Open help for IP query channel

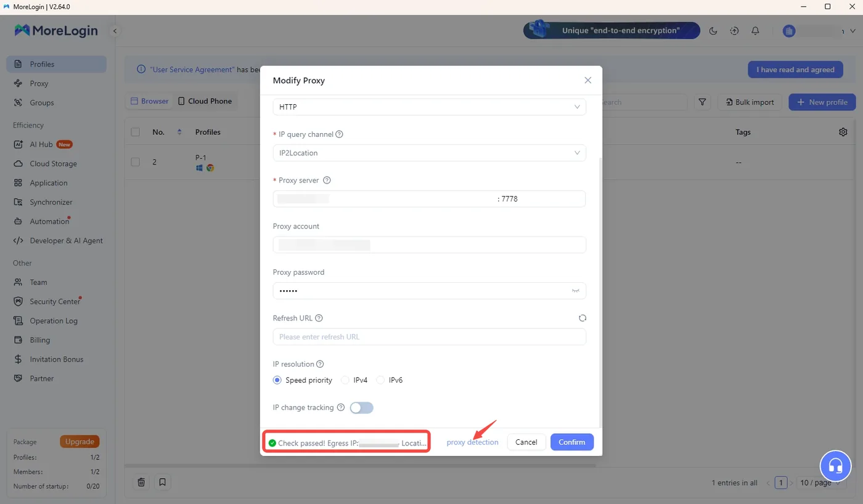339,134
